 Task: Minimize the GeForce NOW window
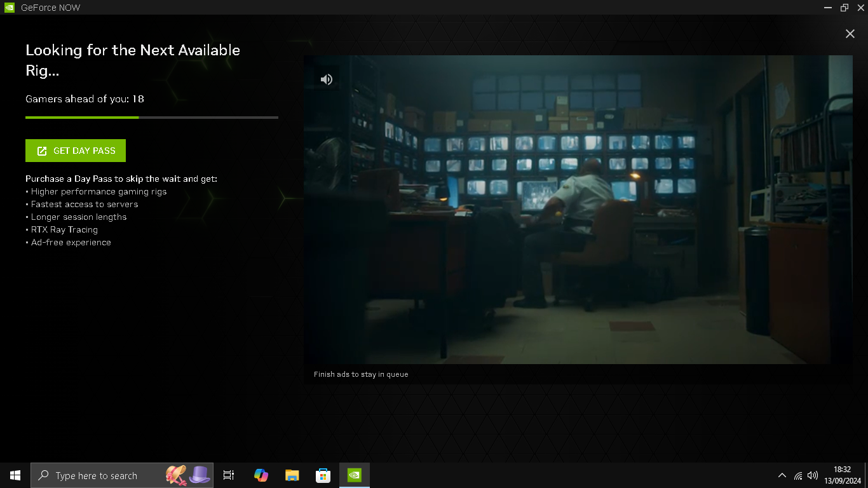pyautogui.click(x=828, y=8)
